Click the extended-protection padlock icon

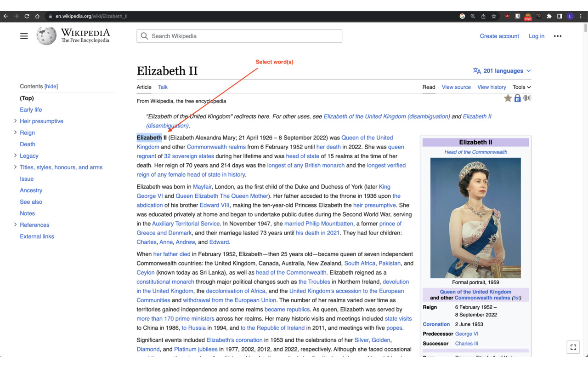[517, 98]
